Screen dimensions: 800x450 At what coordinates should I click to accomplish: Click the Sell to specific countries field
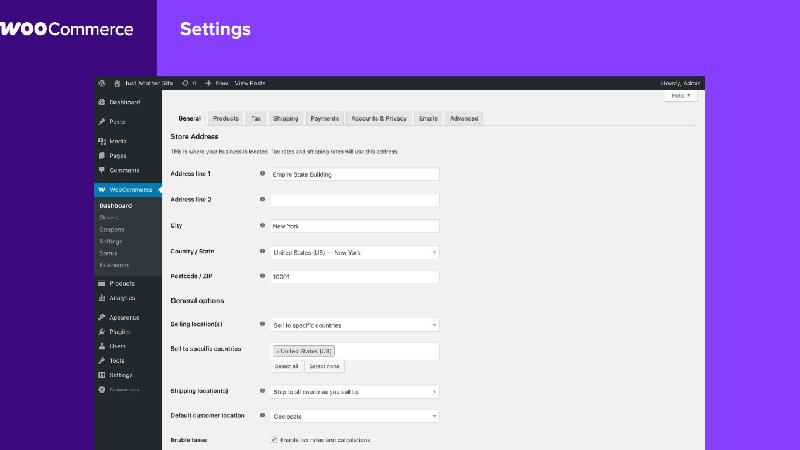355,351
